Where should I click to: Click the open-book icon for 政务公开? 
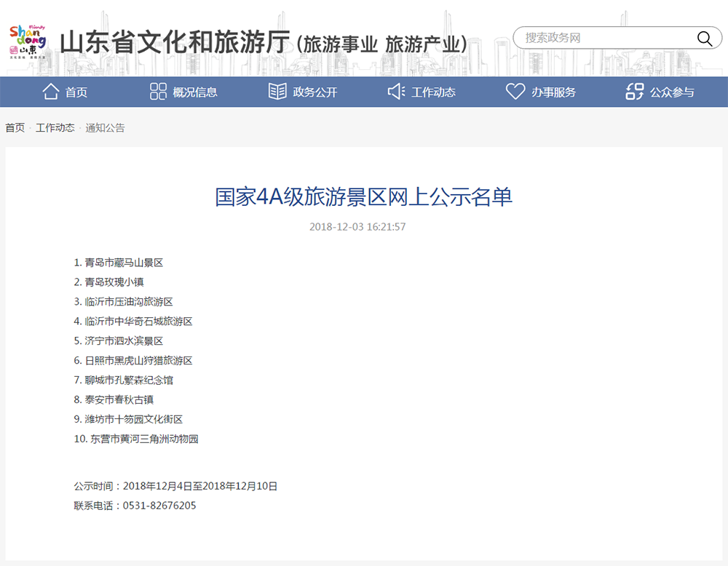point(277,92)
